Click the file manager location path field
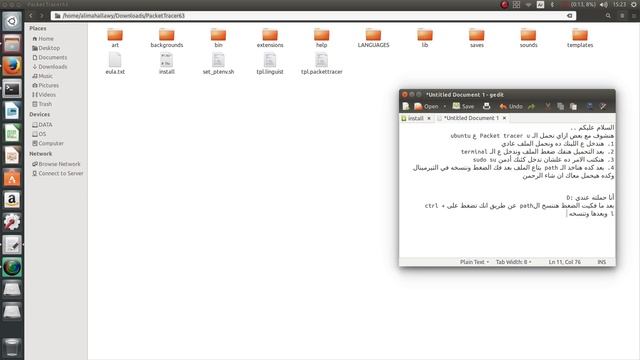Screen dimensions: 640x360 click(x=313, y=16)
